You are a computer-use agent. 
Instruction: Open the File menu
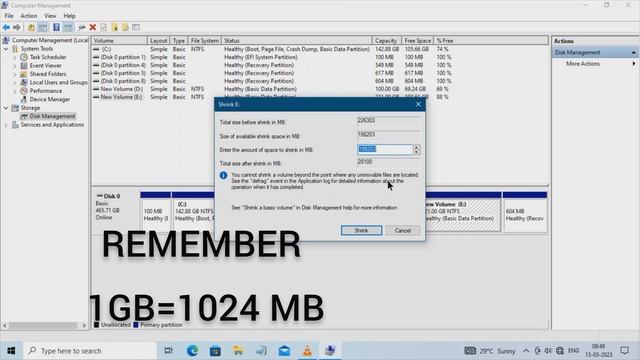tap(9, 16)
